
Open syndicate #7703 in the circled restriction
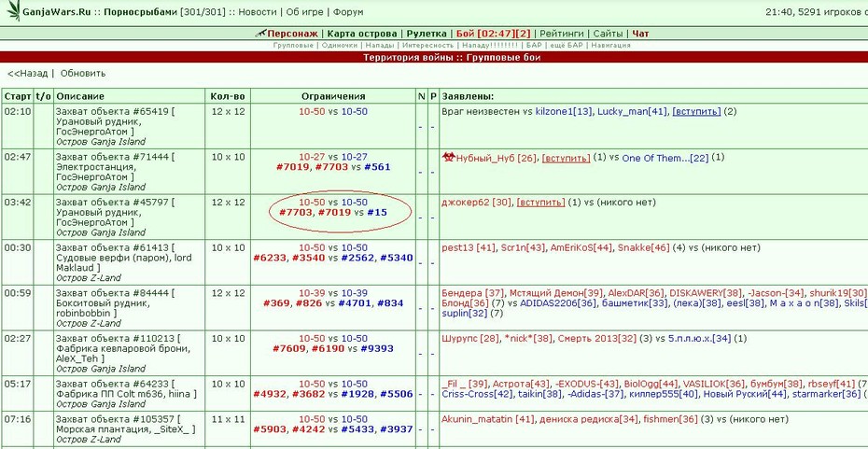point(294,213)
